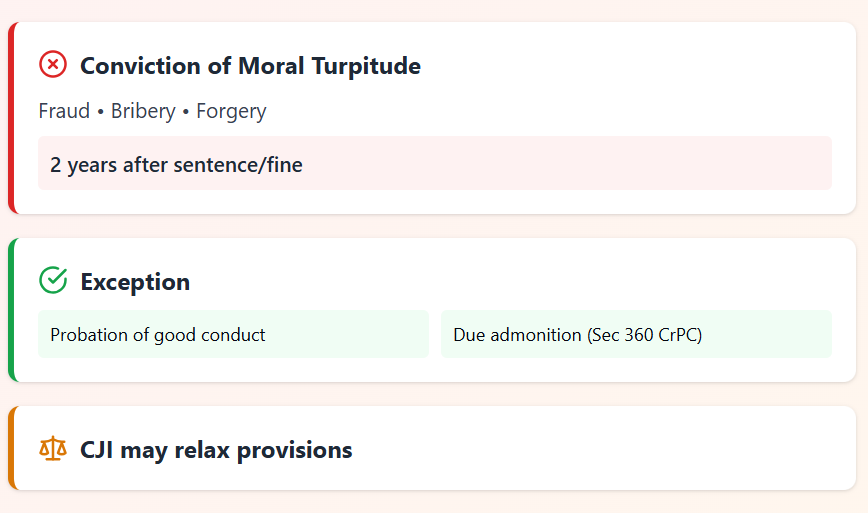868x513 pixels.
Task: Click the CJI may relax provisions heading
Action: [216, 450]
